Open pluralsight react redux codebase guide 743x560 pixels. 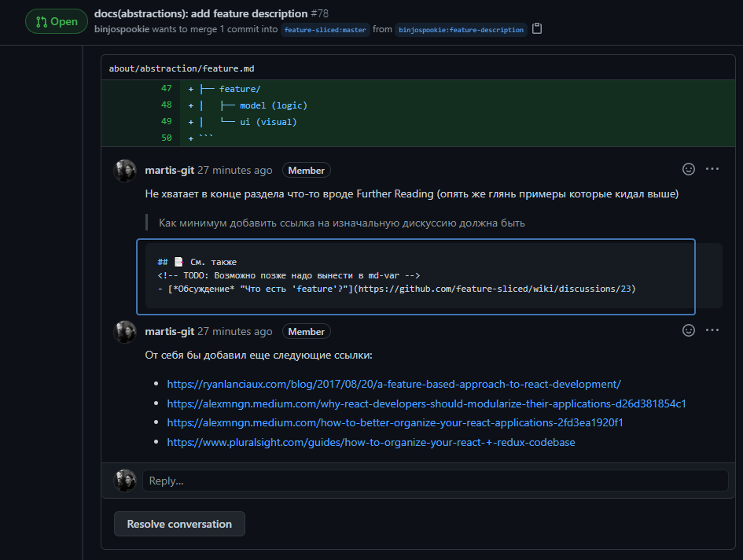click(371, 442)
